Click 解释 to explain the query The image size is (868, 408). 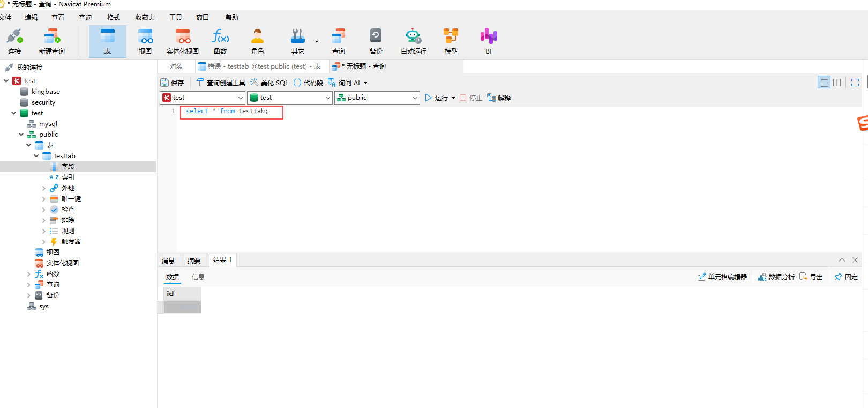[499, 98]
